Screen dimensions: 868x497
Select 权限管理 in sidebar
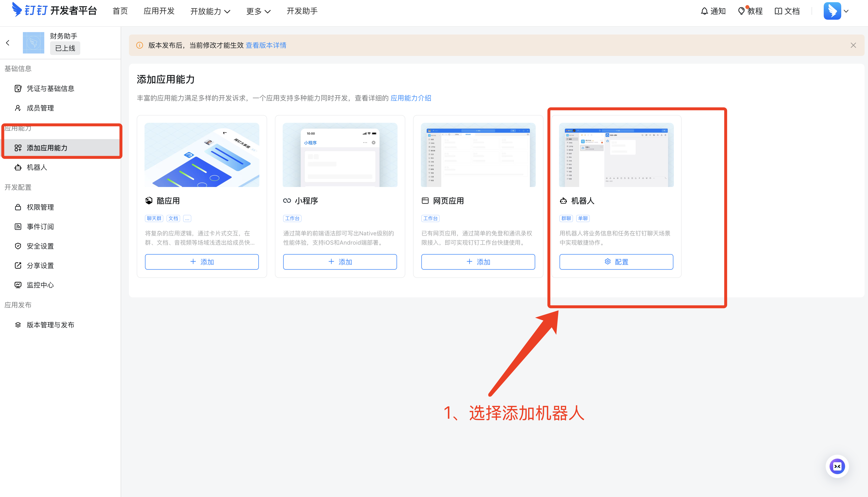[40, 207]
